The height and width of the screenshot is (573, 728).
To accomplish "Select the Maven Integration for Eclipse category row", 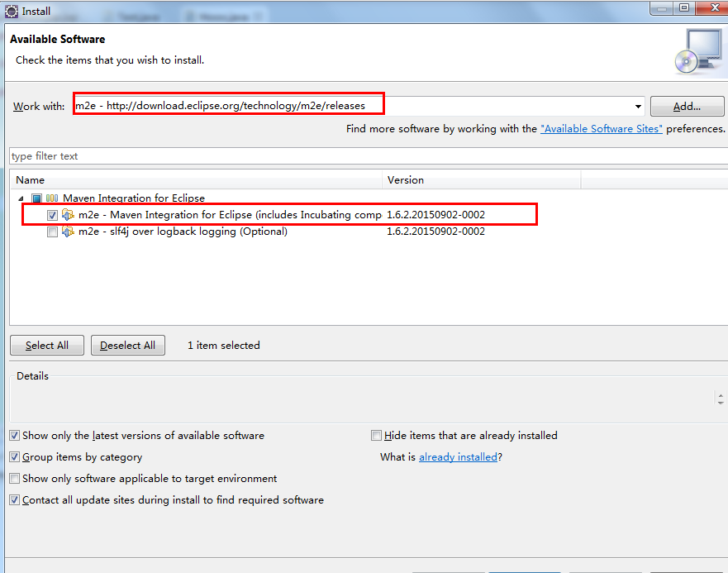I will [x=134, y=198].
